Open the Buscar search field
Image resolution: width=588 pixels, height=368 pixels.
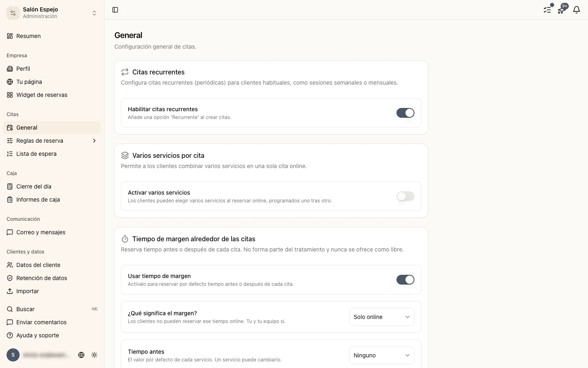tap(52, 309)
